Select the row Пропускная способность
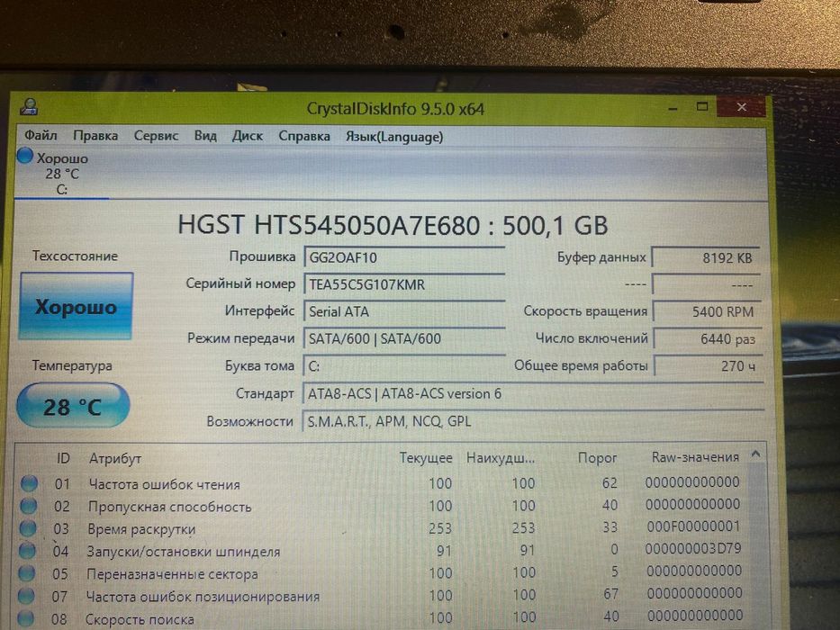 [x=382, y=506]
